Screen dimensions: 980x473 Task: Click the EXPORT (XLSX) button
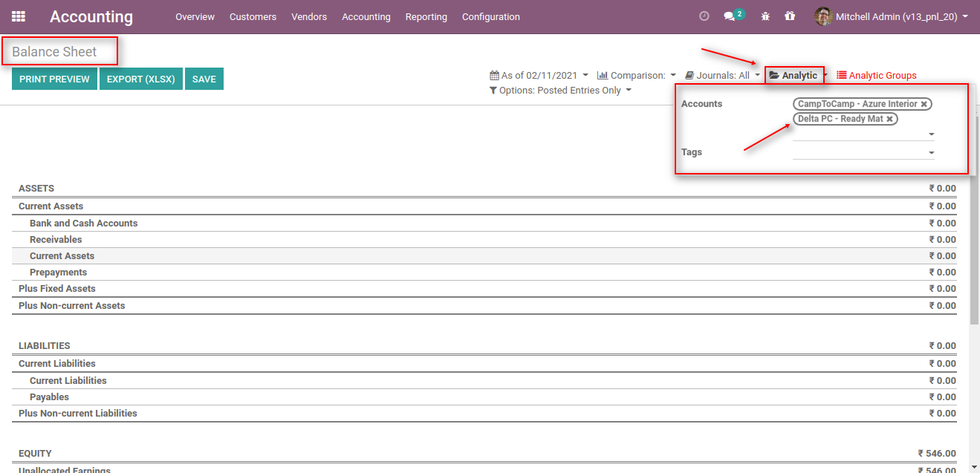click(140, 78)
